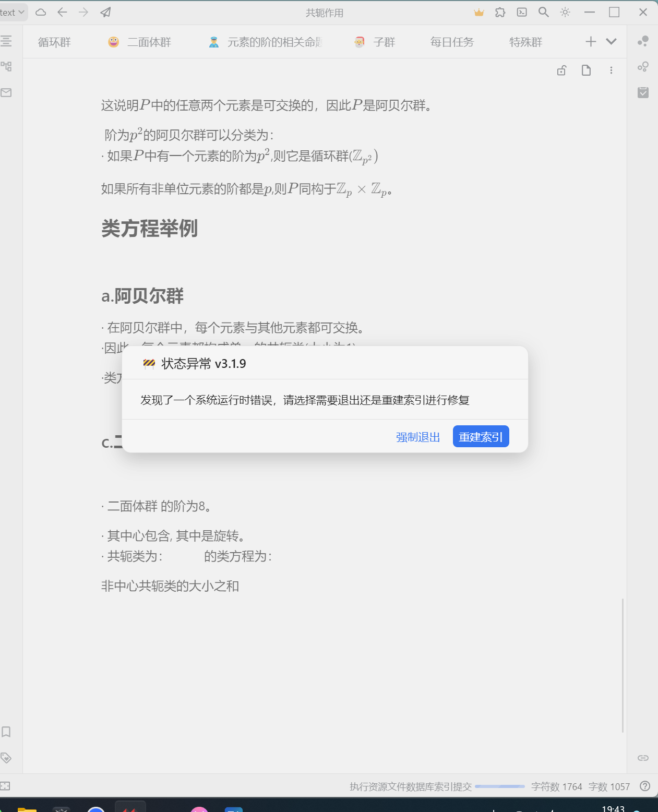The height and width of the screenshot is (812, 658).
Task: Click the 字数 1057 status text
Action: [x=609, y=786]
